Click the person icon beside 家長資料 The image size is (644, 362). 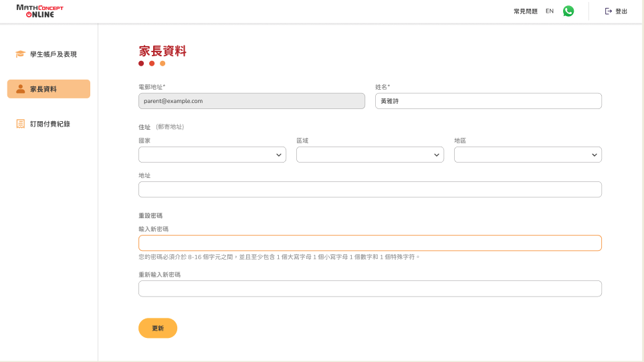click(x=20, y=89)
